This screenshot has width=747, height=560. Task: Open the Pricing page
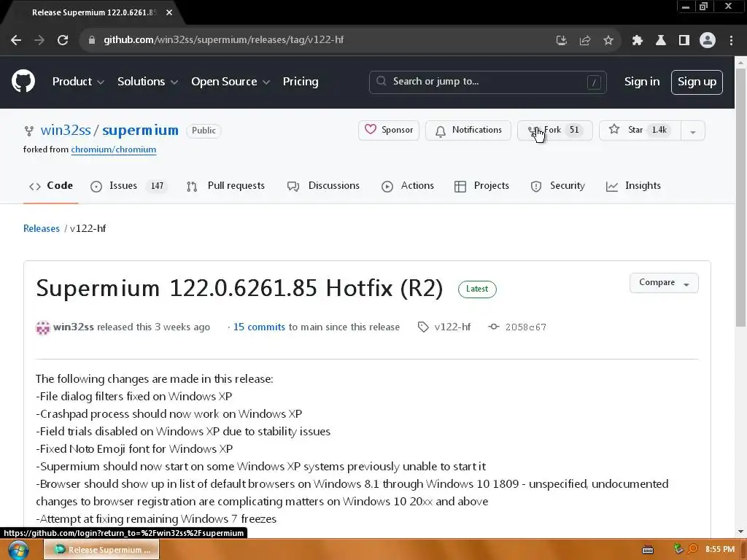[301, 82]
